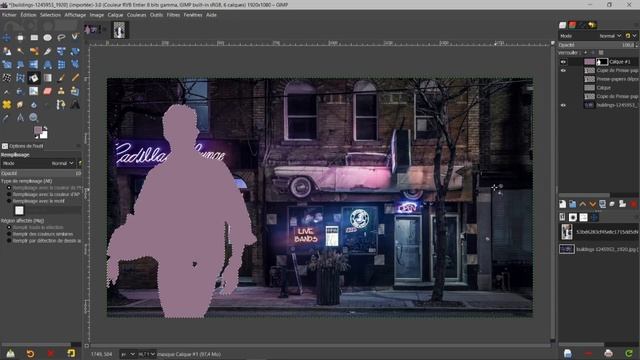The image size is (640, 360).
Task: Click the restore tool preset icon
Action: click(30, 353)
